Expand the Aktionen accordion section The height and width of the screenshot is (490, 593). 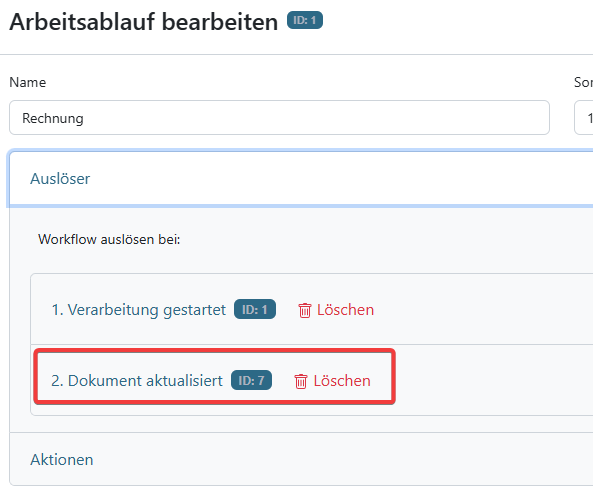click(62, 460)
